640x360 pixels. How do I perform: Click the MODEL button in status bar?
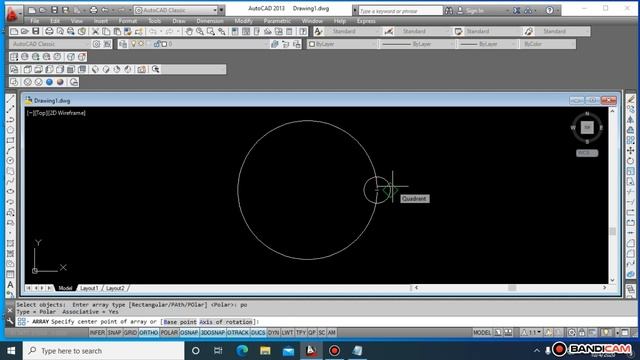tap(482, 333)
